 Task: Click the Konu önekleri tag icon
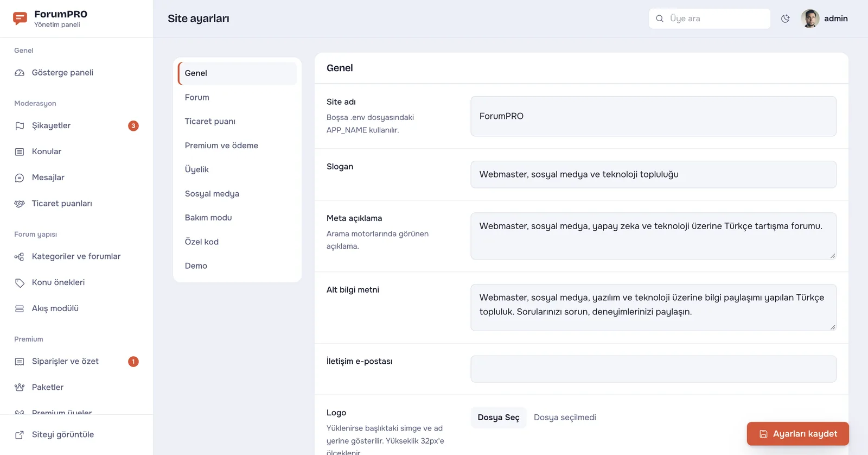coord(20,283)
